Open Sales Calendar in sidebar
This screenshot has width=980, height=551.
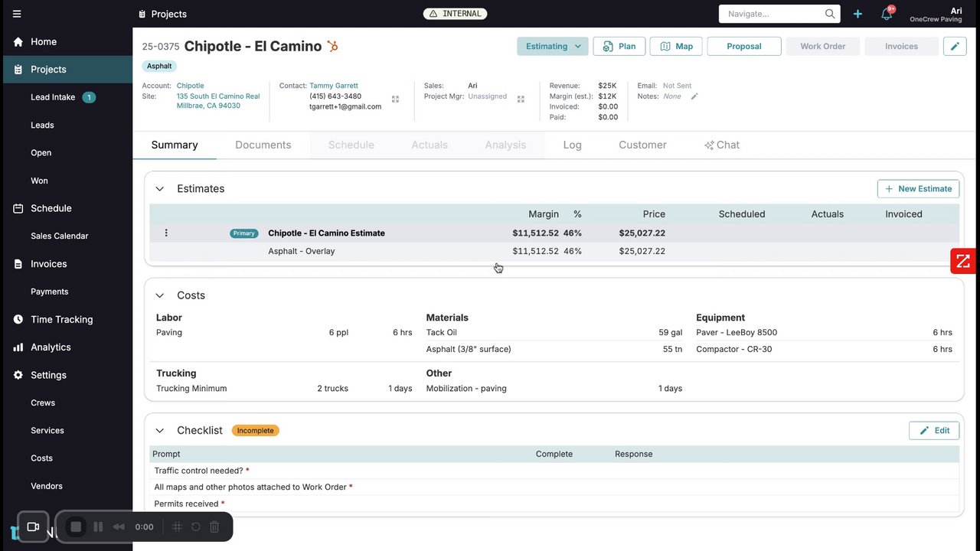[x=60, y=236]
